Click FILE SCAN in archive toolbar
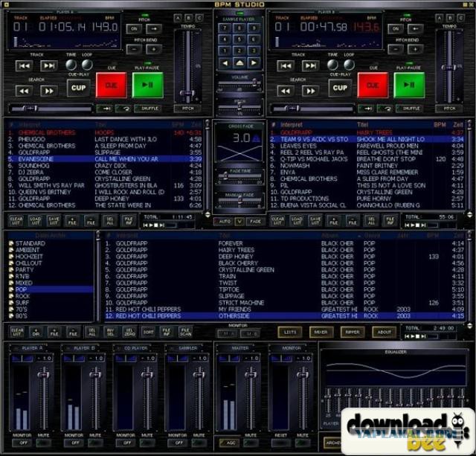The height and width of the screenshot is (456, 476). pos(185,332)
